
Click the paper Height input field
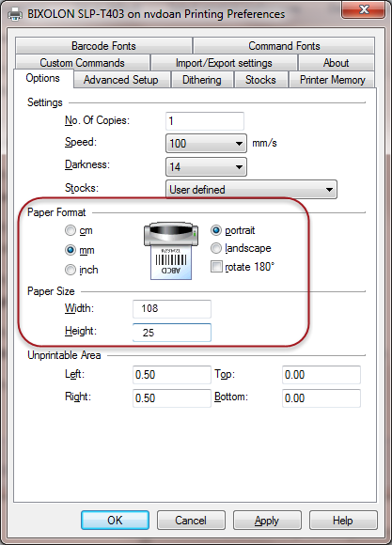pos(172,333)
